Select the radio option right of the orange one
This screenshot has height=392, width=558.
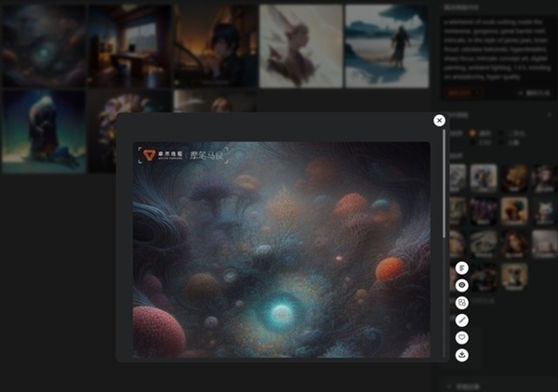click(x=502, y=133)
